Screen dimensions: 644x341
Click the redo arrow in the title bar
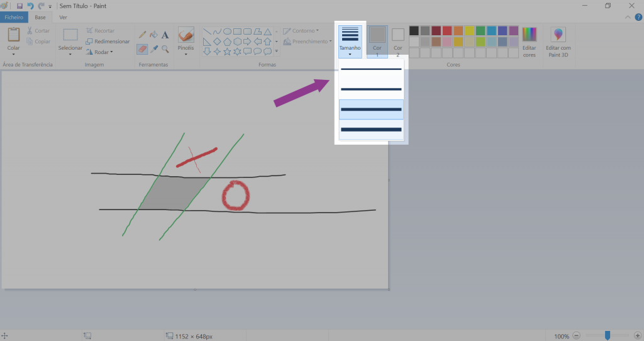click(x=41, y=6)
